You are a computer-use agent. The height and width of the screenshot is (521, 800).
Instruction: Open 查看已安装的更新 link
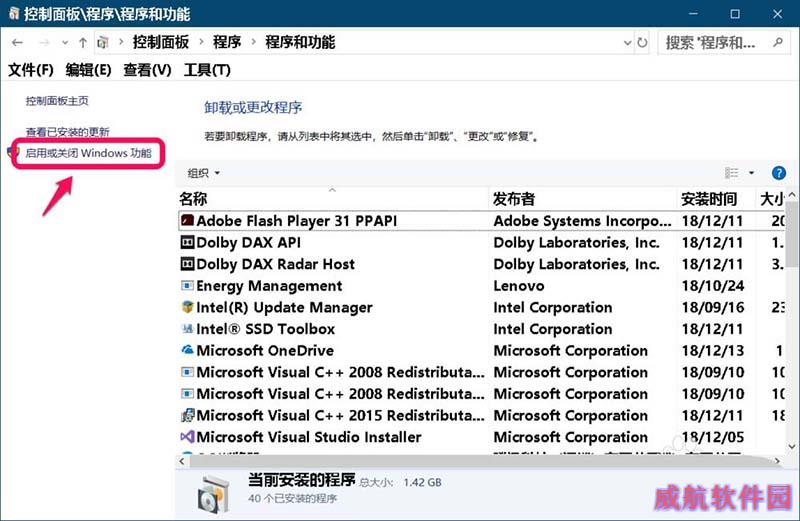[68, 132]
